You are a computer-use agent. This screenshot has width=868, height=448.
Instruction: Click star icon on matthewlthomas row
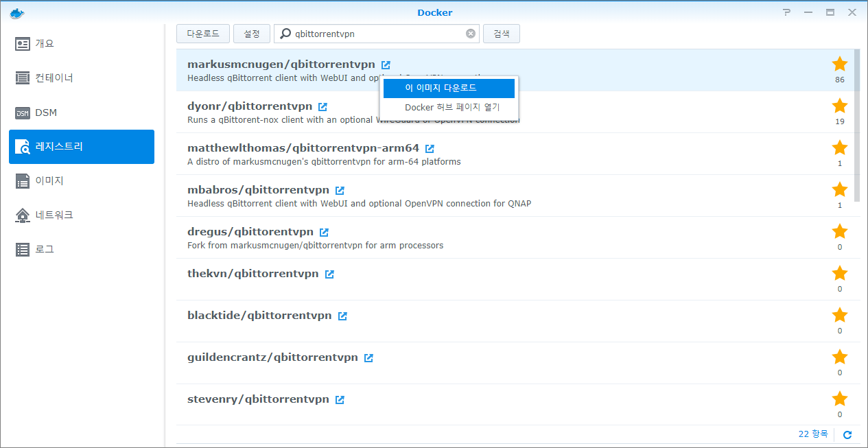click(840, 148)
